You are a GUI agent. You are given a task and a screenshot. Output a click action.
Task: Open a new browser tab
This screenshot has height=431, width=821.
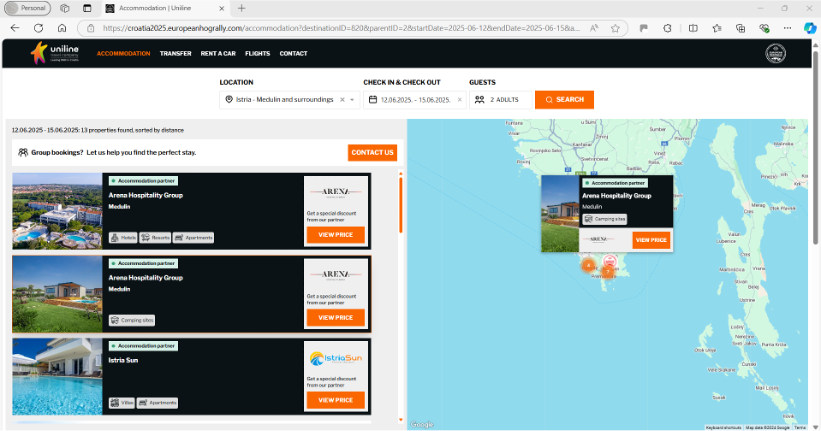pyautogui.click(x=241, y=8)
